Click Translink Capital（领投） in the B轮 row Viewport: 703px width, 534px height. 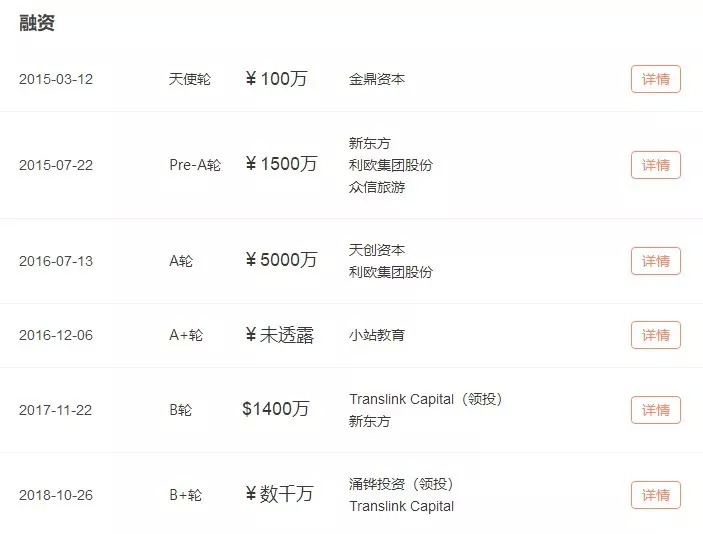pyautogui.click(x=425, y=399)
